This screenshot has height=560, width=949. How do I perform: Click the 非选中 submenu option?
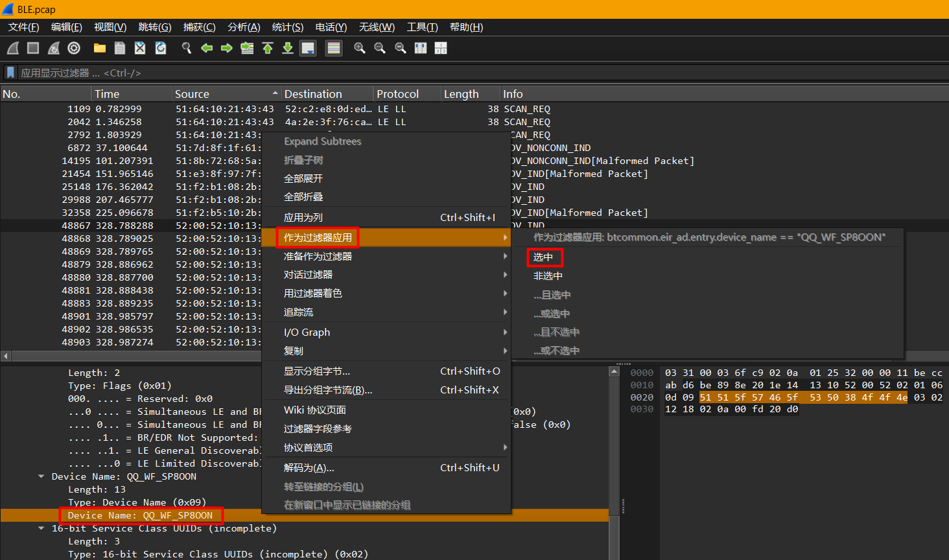pos(548,276)
